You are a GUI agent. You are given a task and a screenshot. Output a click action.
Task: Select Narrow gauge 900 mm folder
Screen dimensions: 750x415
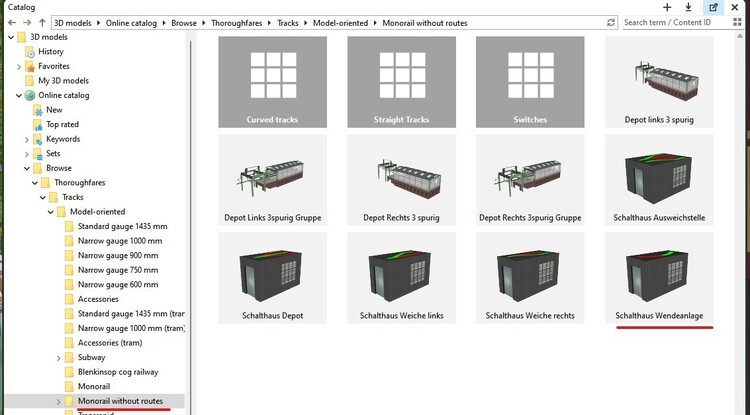pos(118,255)
